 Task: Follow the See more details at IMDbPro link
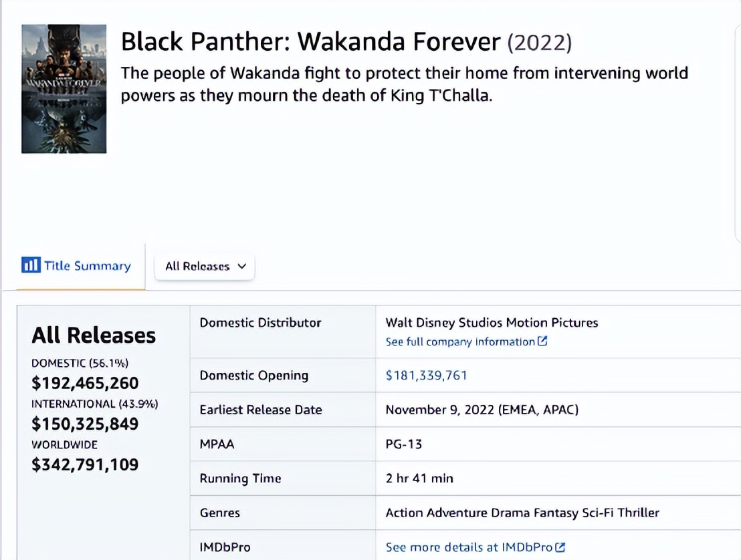[x=469, y=547]
